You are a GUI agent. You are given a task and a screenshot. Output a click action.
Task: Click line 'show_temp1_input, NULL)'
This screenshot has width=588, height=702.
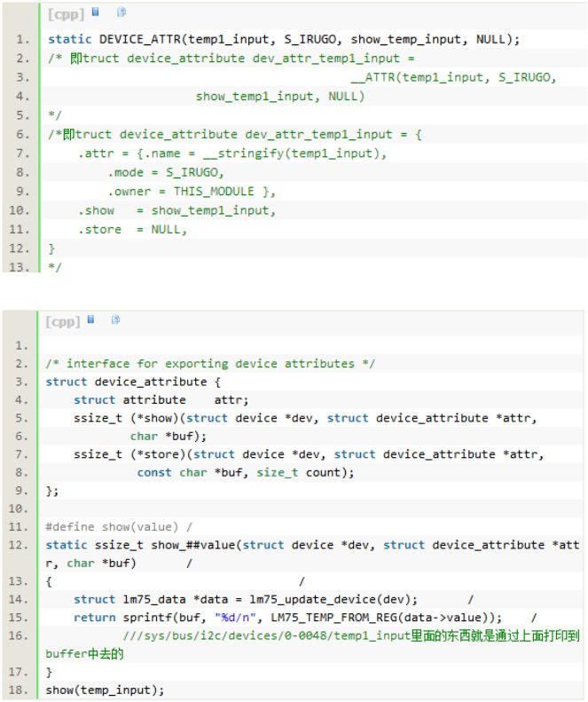280,96
